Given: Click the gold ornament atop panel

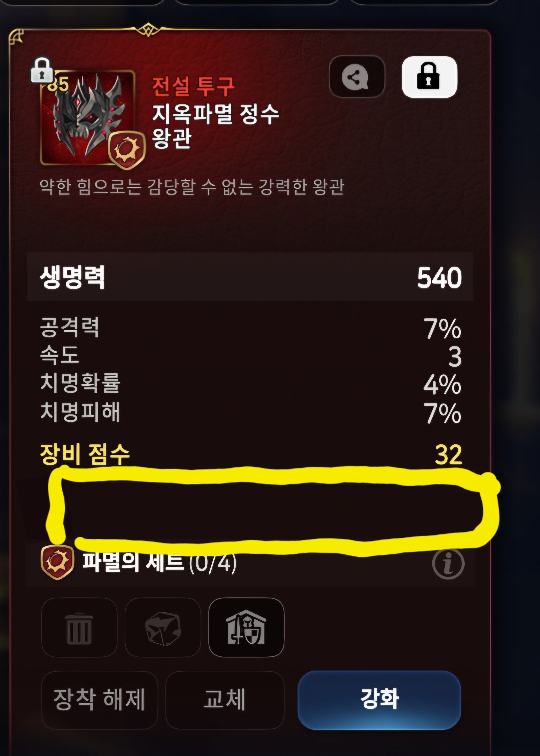Looking at the screenshot, I should [x=148, y=30].
